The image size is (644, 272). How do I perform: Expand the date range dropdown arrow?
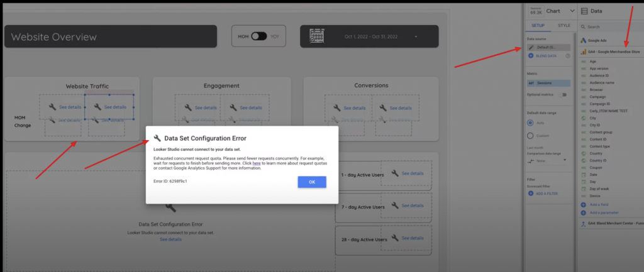click(x=416, y=37)
